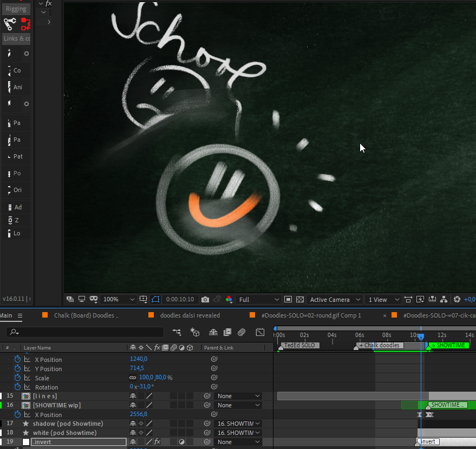Toggle adjustment layer switch on .invert
The image size is (476, 449).
181,442
